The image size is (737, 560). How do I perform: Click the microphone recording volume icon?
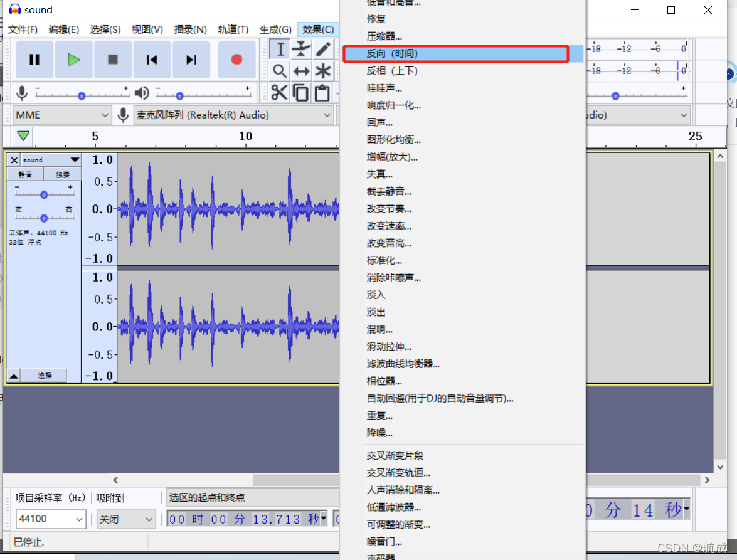pyautogui.click(x=21, y=93)
